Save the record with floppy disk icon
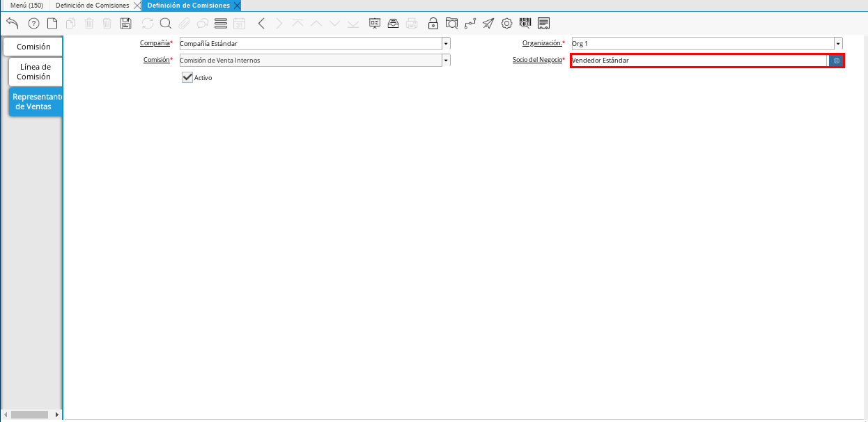Image resolution: width=868 pixels, height=422 pixels. coord(126,23)
